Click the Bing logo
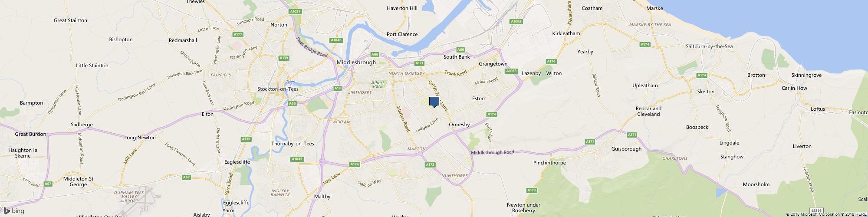 point(13,211)
